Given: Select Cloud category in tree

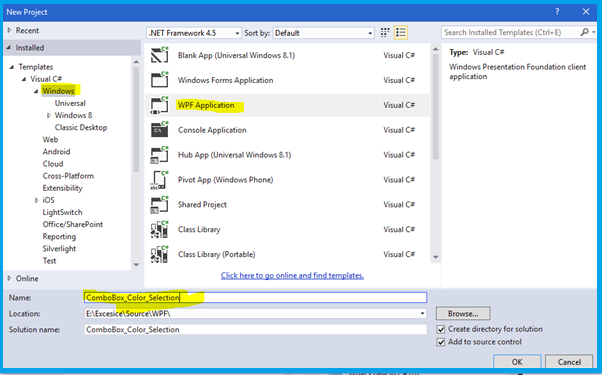Looking at the screenshot, I should click(x=53, y=164).
